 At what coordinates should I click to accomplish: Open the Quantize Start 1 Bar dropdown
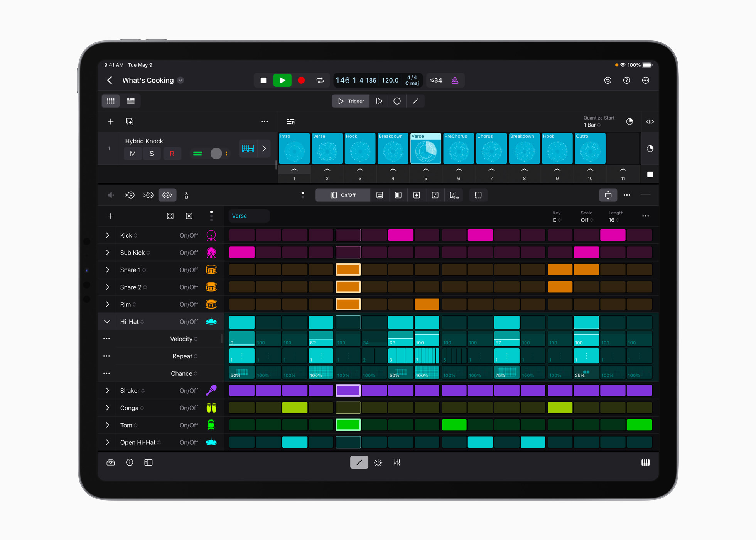tap(591, 125)
